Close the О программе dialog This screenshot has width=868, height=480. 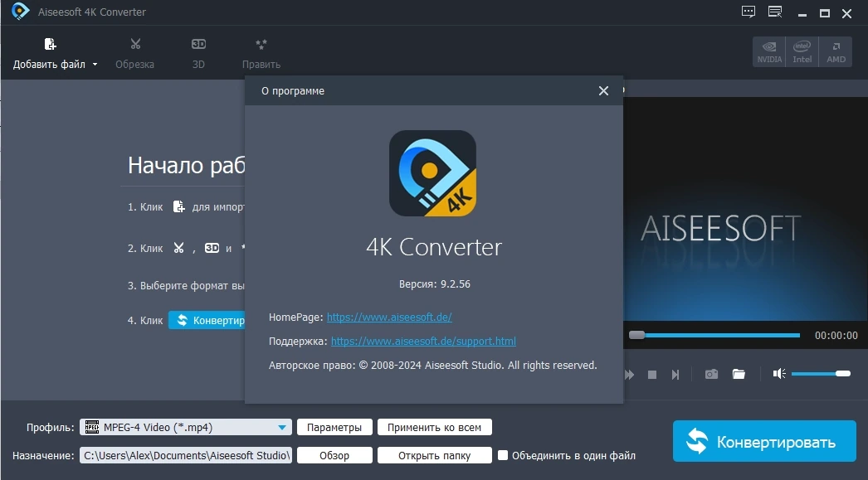click(603, 90)
